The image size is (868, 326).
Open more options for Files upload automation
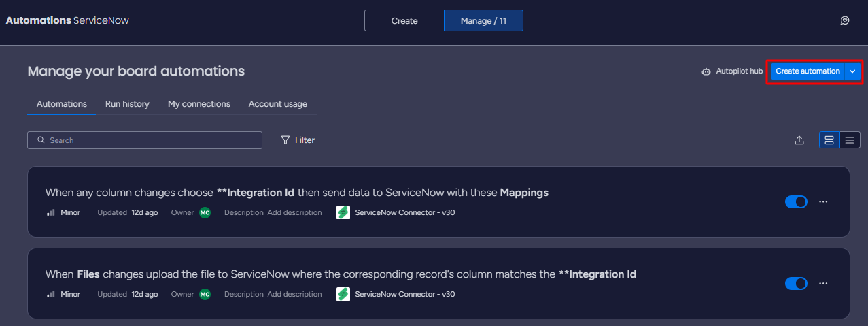tap(823, 284)
